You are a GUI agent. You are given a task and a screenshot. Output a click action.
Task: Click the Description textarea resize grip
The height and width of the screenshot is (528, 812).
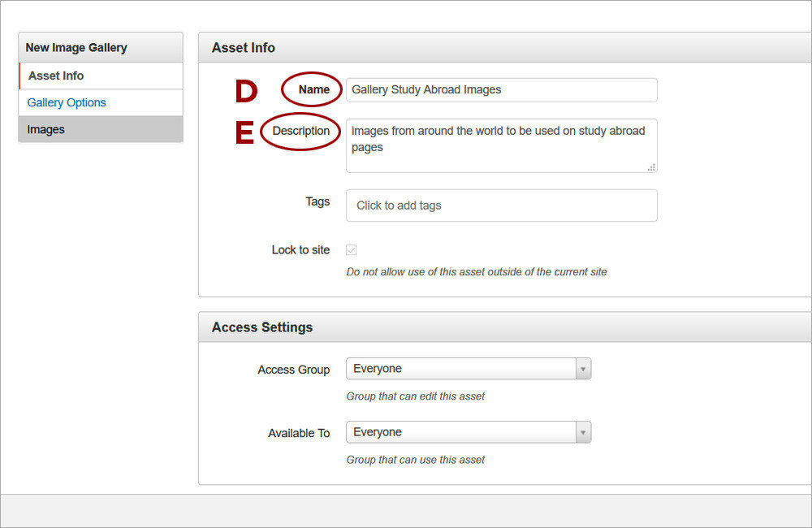tap(651, 167)
